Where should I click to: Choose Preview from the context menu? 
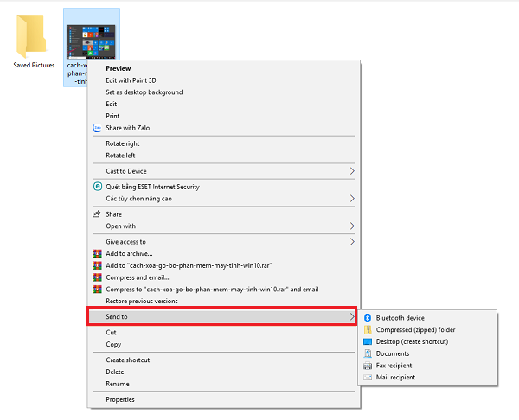(118, 67)
